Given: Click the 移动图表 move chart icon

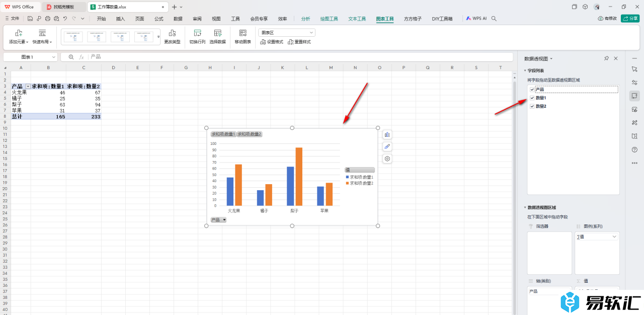Looking at the screenshot, I should [x=243, y=33].
